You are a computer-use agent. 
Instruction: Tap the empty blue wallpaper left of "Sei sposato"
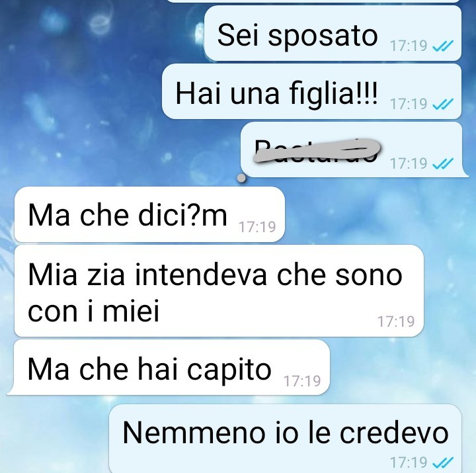(100, 34)
